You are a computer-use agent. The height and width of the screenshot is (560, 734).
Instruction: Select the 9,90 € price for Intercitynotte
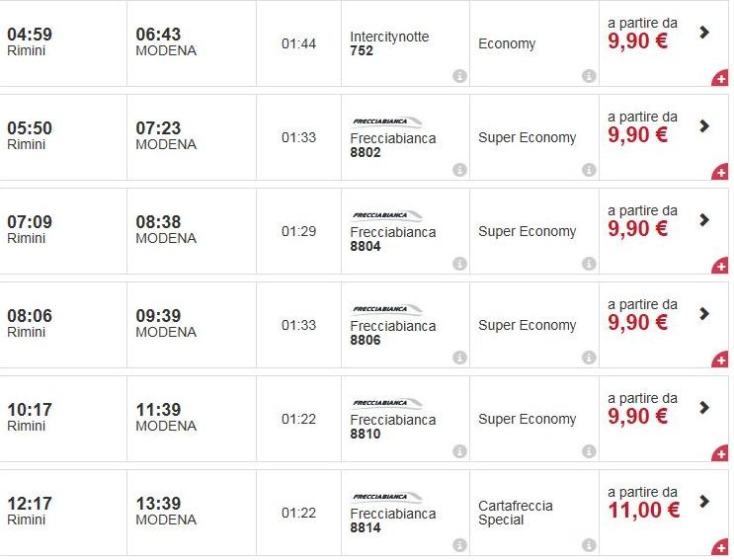click(x=637, y=41)
